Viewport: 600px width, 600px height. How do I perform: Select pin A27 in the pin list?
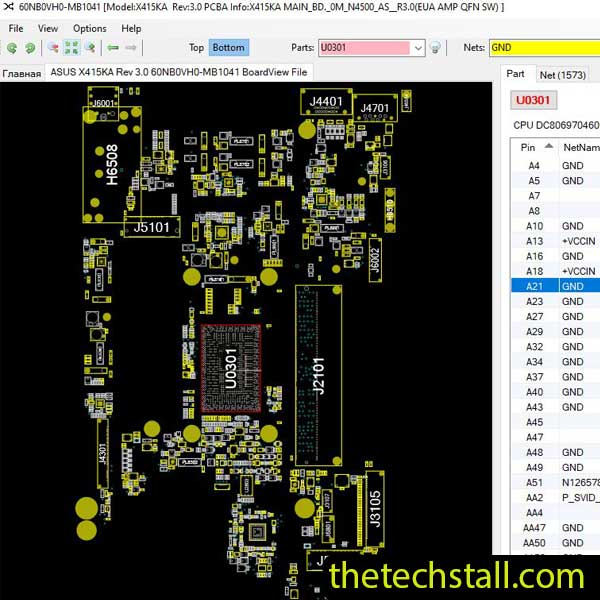click(x=534, y=316)
